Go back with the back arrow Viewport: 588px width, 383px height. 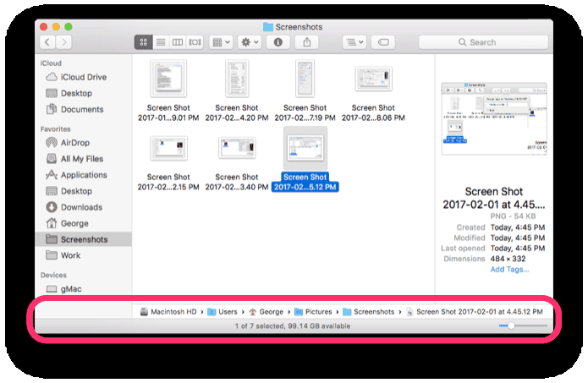(x=47, y=42)
